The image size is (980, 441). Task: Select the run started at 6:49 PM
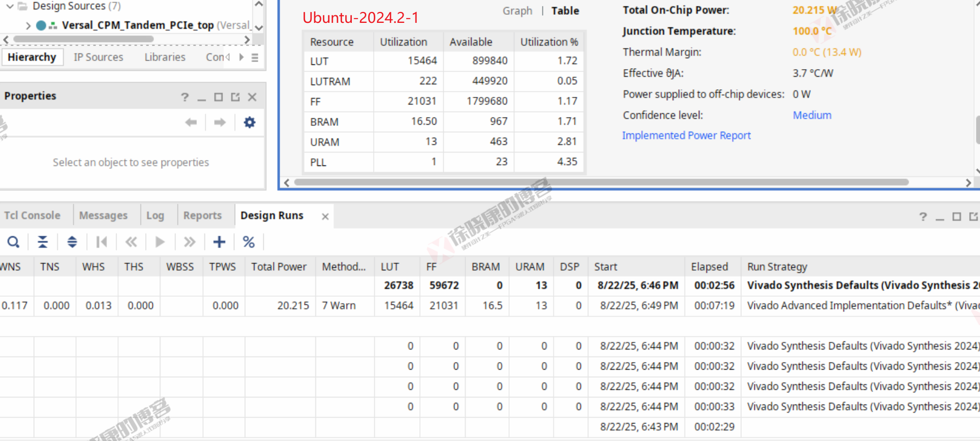(490, 306)
